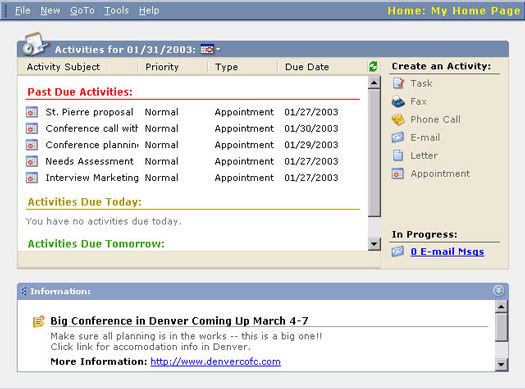Viewport: 525px width, 389px height.
Task: Open the Conference call activity
Action: click(x=92, y=128)
